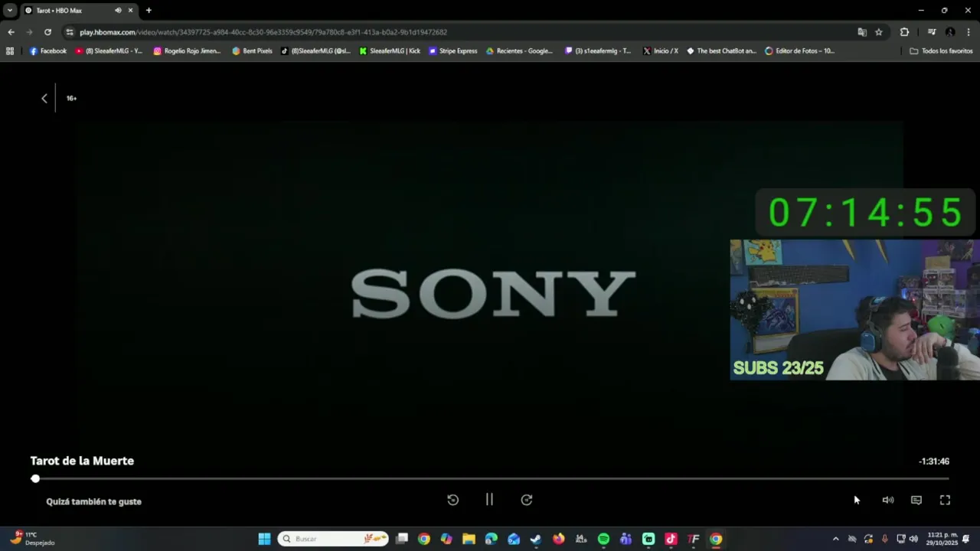Bookmark this page with the star

pyautogui.click(x=879, y=32)
